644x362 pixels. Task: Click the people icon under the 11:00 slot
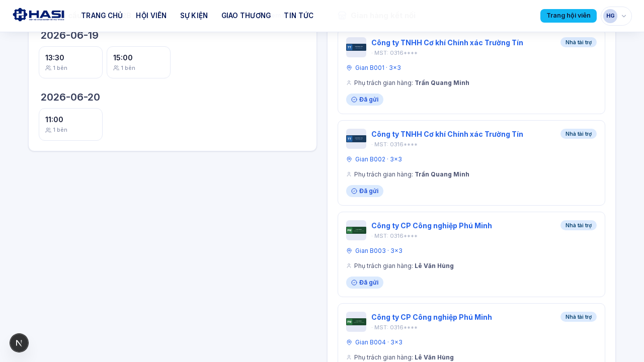tap(48, 130)
